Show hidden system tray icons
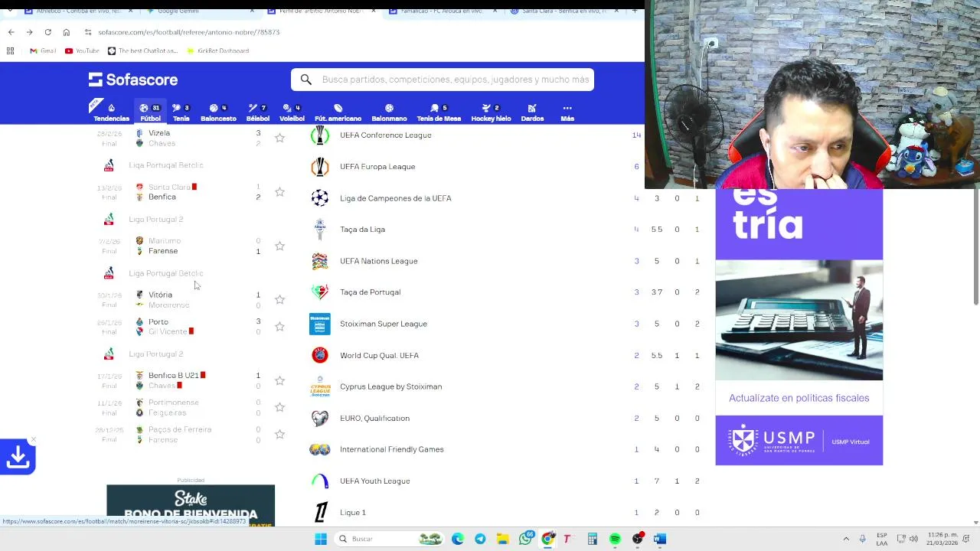Screen dimensions: 980x551 846,539
